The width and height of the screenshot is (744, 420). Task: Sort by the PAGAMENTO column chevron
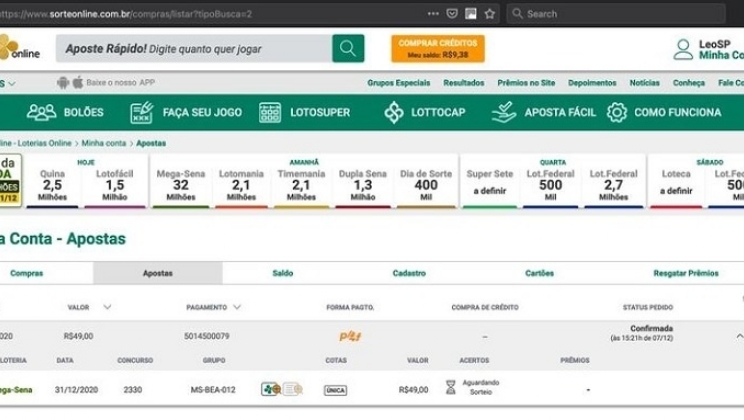point(237,307)
